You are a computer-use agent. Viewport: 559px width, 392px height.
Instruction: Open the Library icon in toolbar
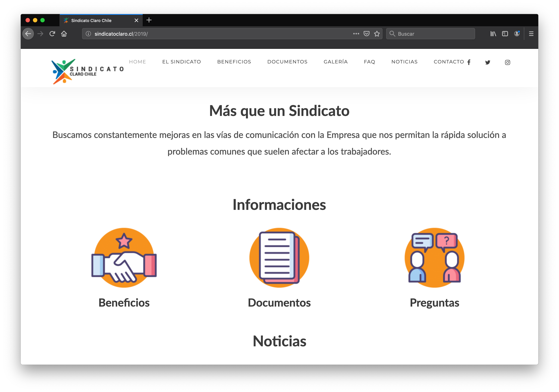click(493, 34)
